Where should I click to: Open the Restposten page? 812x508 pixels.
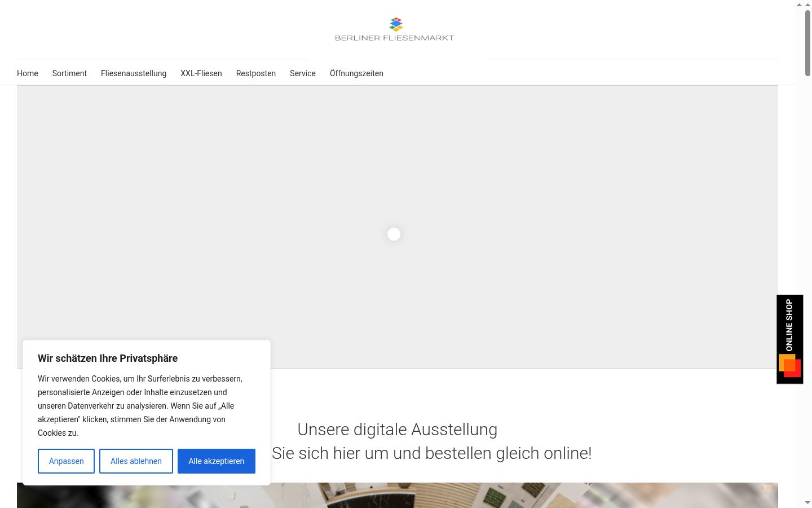(x=256, y=73)
